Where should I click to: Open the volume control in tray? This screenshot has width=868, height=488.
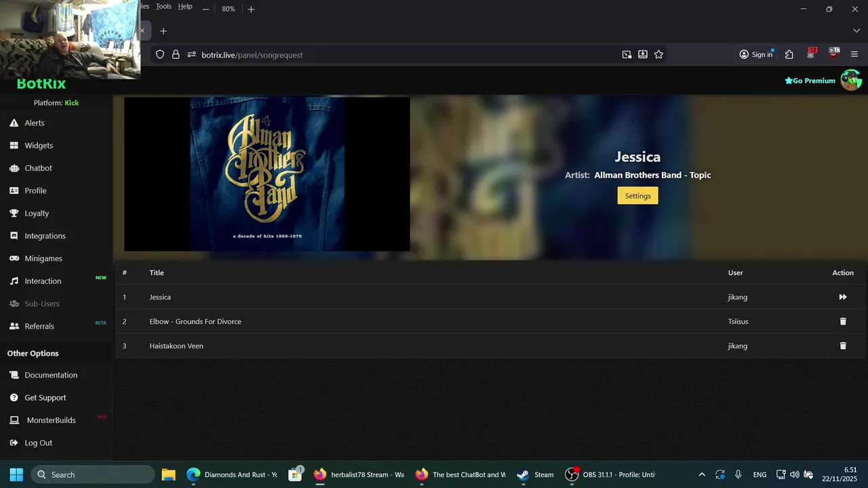tap(794, 474)
